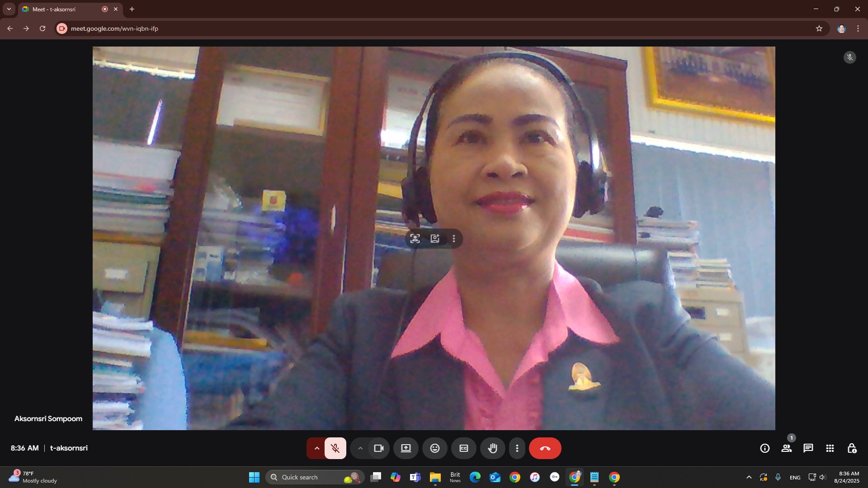
Task: Open the emoji reactions button
Action: click(x=435, y=448)
